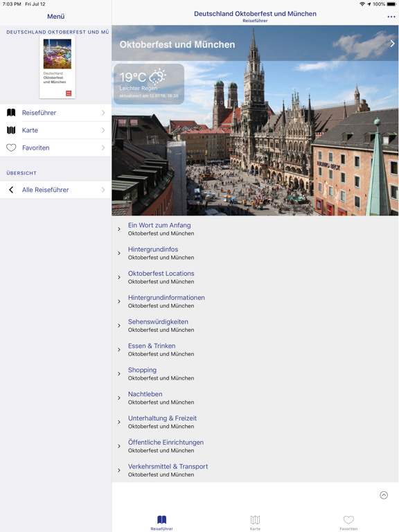399x532 pixels.
Task: Open the Essen & Trinken chapter
Action: coord(255,349)
